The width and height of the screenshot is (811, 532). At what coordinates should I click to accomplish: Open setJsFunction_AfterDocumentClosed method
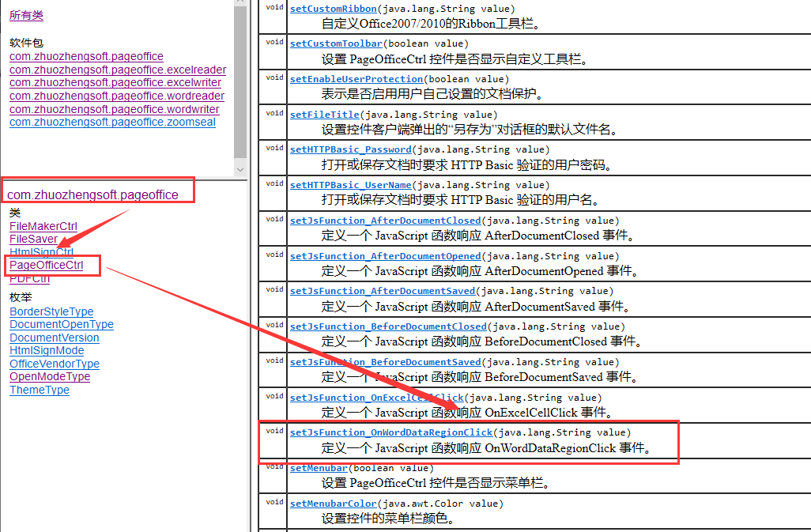coord(385,221)
